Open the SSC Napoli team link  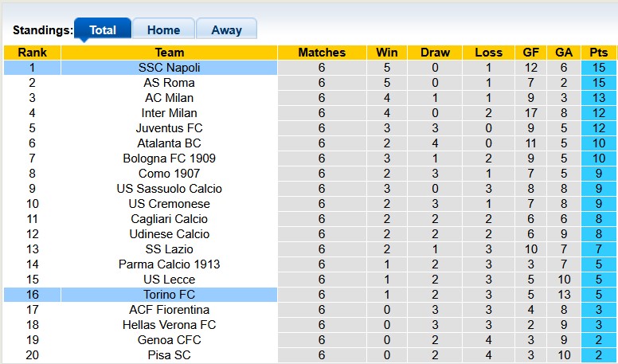169,68
